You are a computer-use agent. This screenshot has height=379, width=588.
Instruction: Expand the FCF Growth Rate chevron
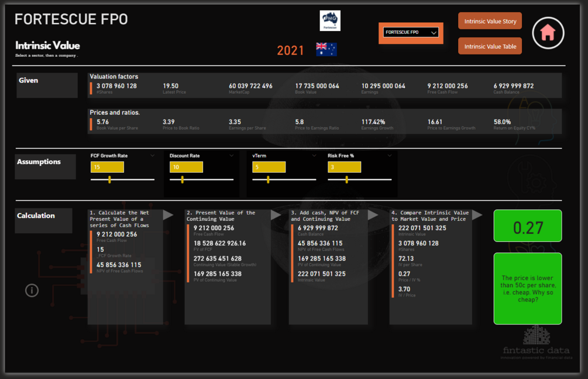pyautogui.click(x=152, y=155)
